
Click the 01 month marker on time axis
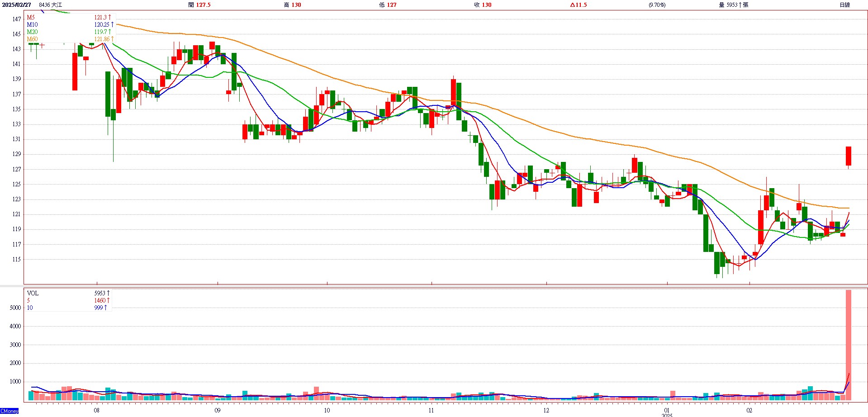667,410
